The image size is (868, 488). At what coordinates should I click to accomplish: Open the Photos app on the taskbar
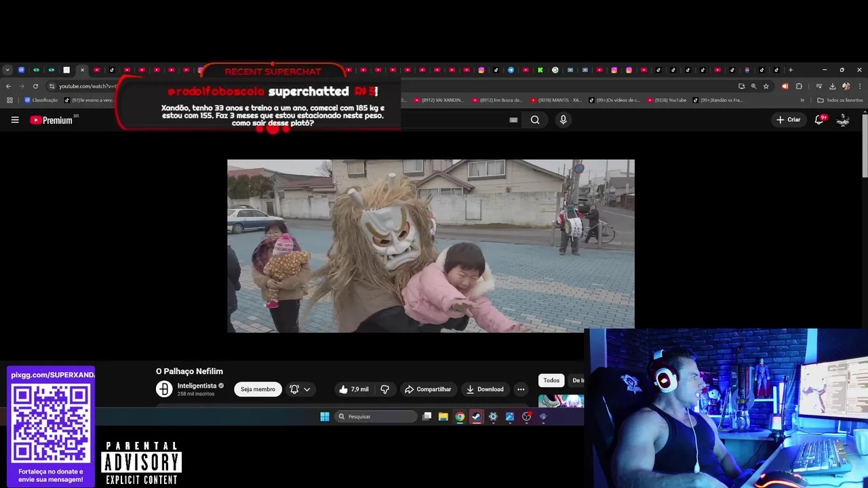tap(510, 417)
